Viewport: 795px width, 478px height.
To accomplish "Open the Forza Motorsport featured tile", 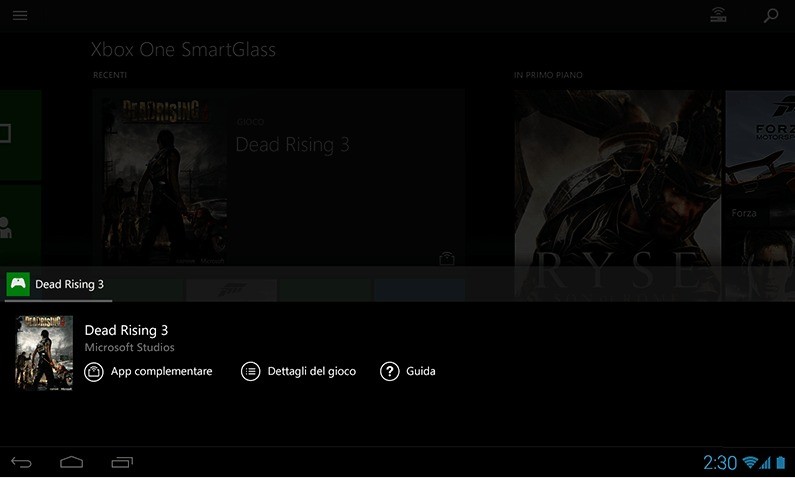I will pos(761,157).
